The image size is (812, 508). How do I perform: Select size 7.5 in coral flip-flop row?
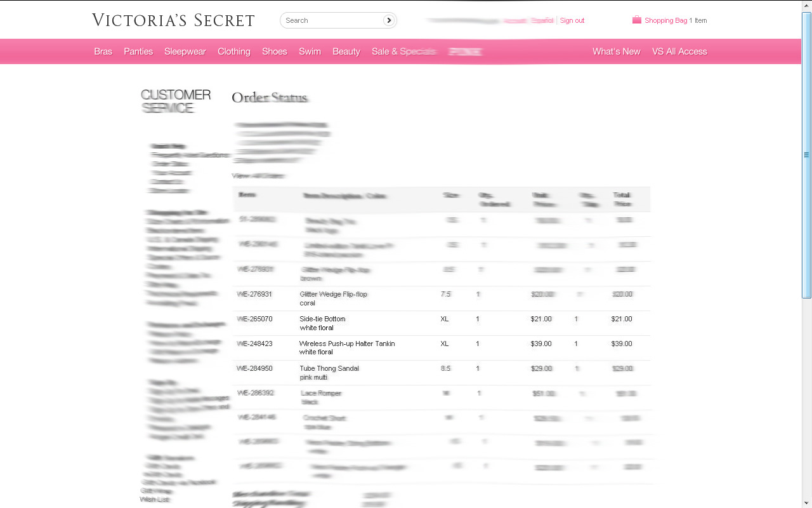[x=445, y=294]
